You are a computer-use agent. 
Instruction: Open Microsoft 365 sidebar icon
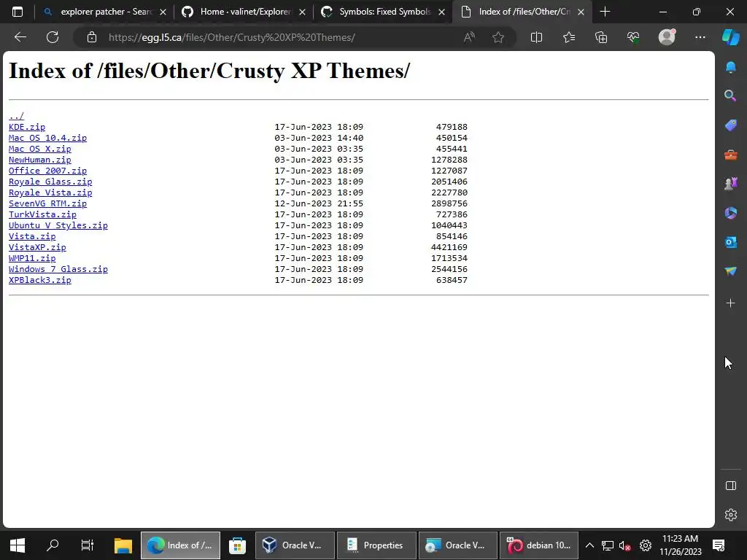pyautogui.click(x=731, y=212)
